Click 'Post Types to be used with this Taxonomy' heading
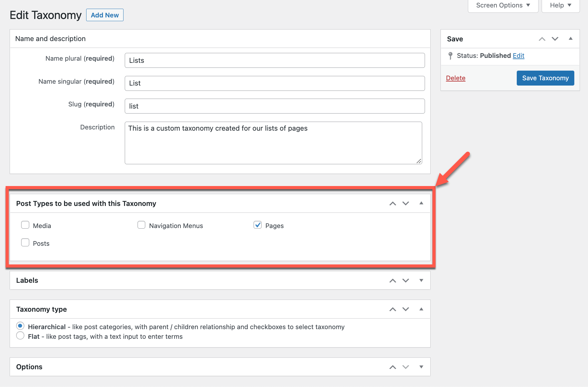Viewport: 588px width, 387px height. click(x=86, y=203)
